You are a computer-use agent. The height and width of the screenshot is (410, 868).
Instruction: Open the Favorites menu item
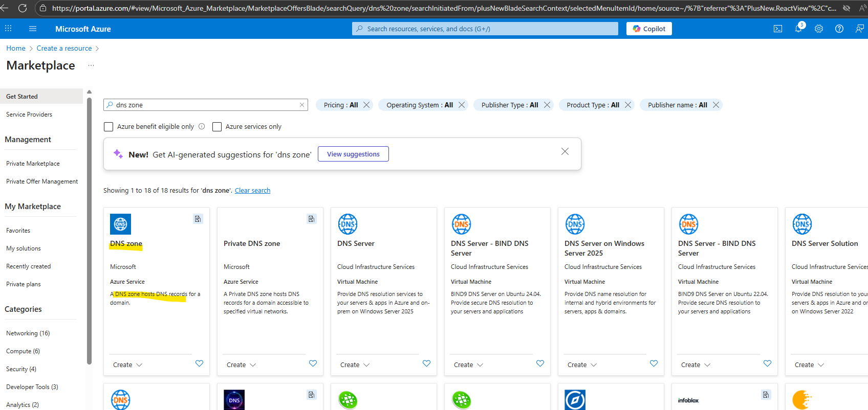coord(18,231)
